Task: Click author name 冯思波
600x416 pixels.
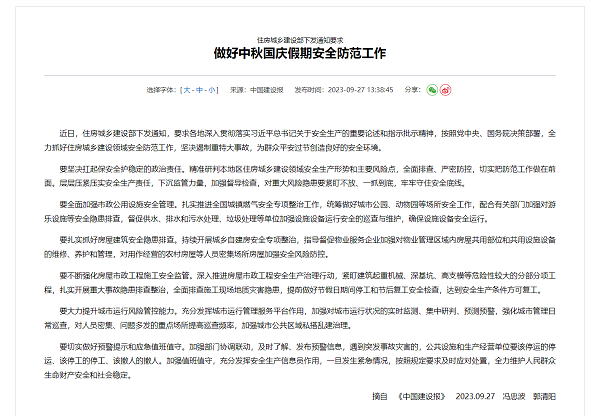Action: coord(514,396)
